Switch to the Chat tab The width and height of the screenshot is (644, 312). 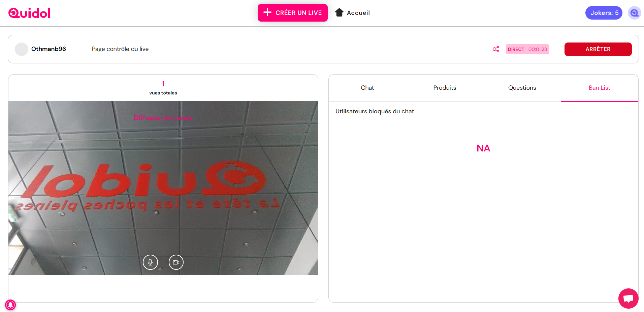pyautogui.click(x=367, y=88)
